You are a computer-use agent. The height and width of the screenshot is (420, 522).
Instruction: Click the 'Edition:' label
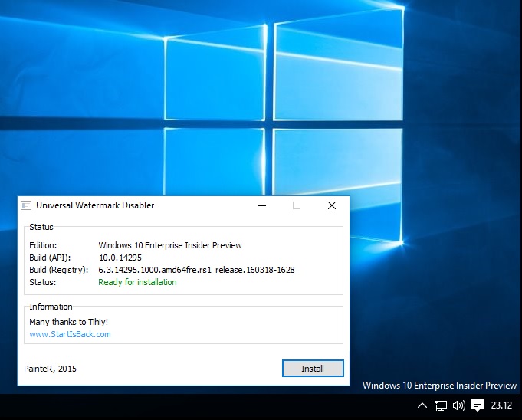(43, 245)
